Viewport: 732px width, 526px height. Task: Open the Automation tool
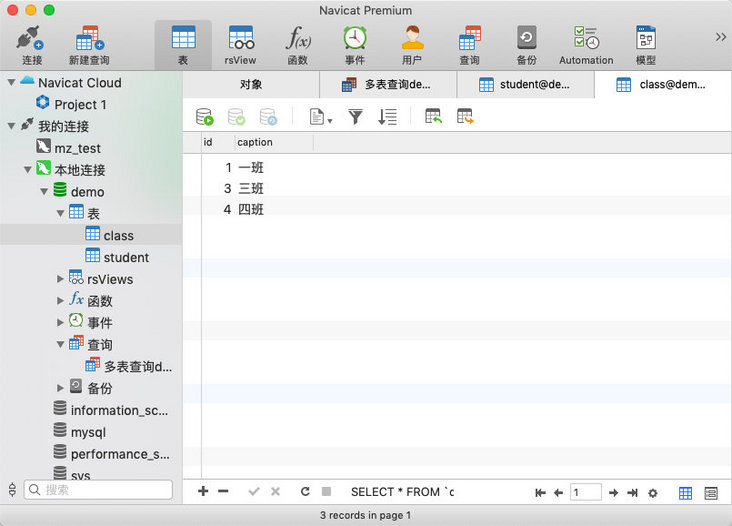click(586, 42)
